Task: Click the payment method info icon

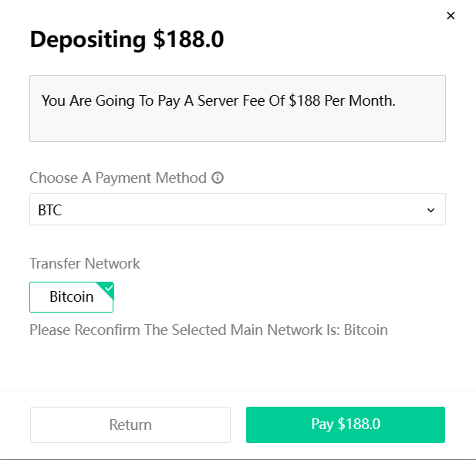Action: click(218, 178)
